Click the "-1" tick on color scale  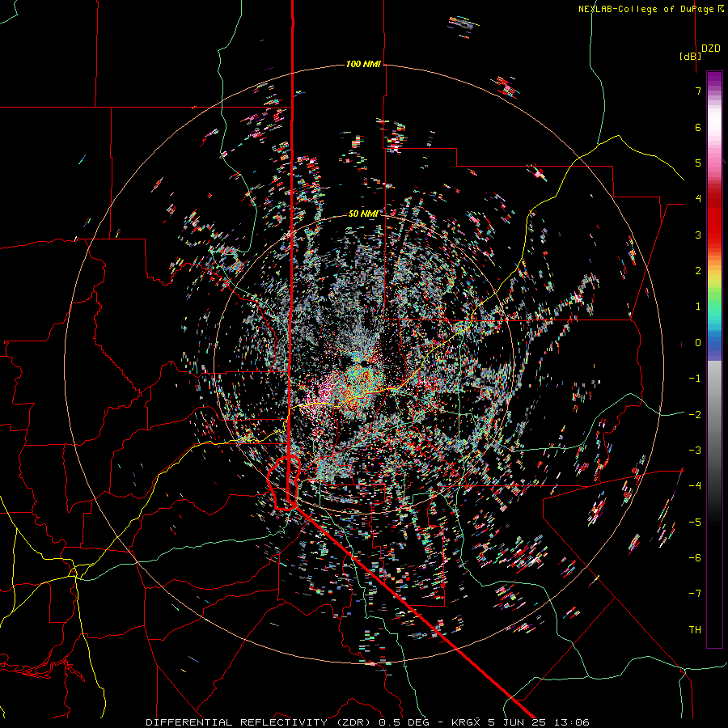point(695,379)
